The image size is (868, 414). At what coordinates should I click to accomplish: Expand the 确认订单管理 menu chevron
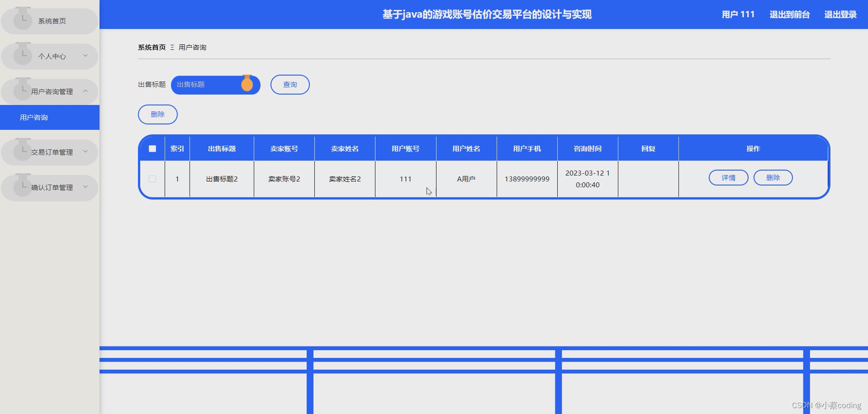[85, 187]
